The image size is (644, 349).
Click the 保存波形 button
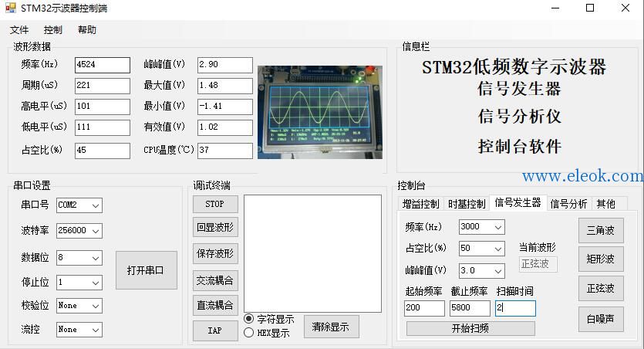point(215,253)
